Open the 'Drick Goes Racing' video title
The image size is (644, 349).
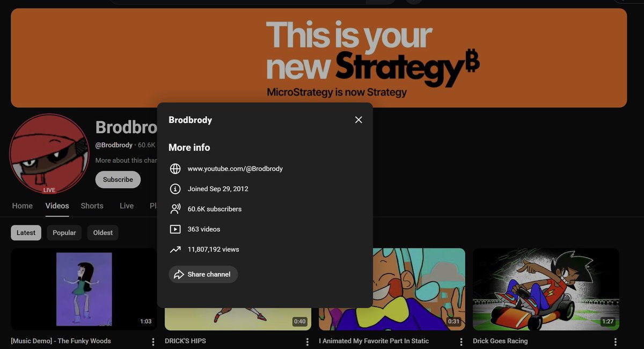(500, 341)
